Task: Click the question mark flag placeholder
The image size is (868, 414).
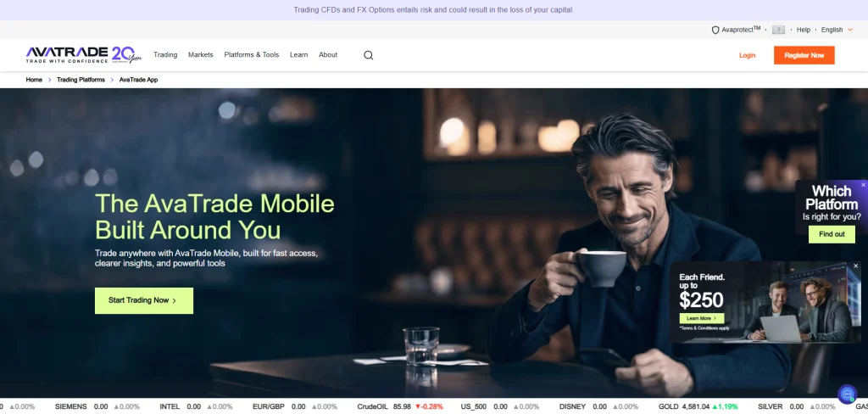Action: (x=778, y=30)
